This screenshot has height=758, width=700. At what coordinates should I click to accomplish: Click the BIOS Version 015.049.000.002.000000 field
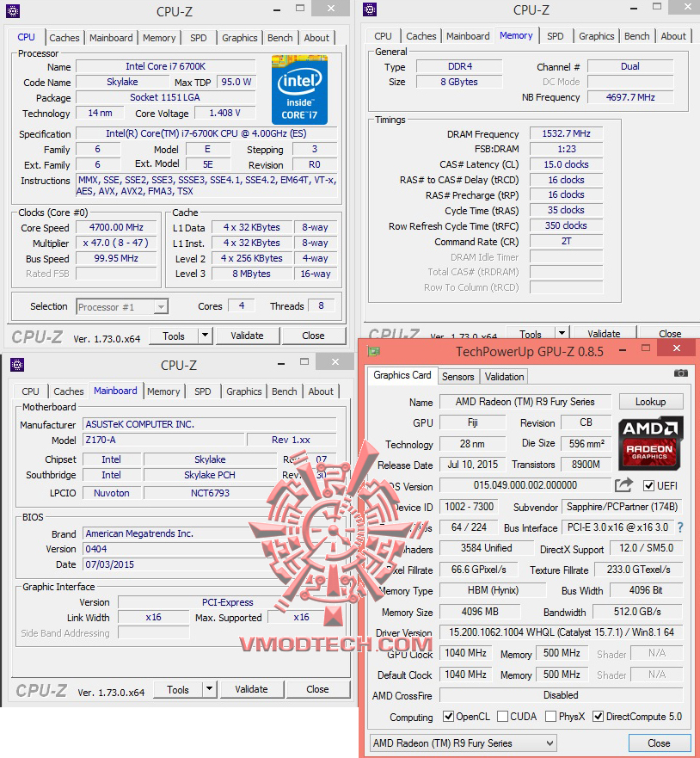pyautogui.click(x=525, y=485)
